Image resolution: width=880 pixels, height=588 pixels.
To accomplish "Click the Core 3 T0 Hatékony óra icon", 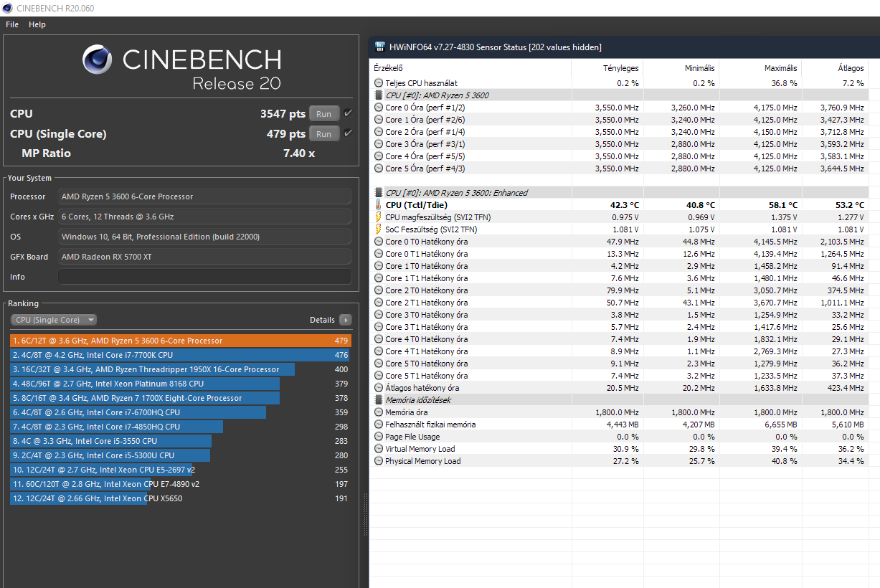I will click(379, 315).
